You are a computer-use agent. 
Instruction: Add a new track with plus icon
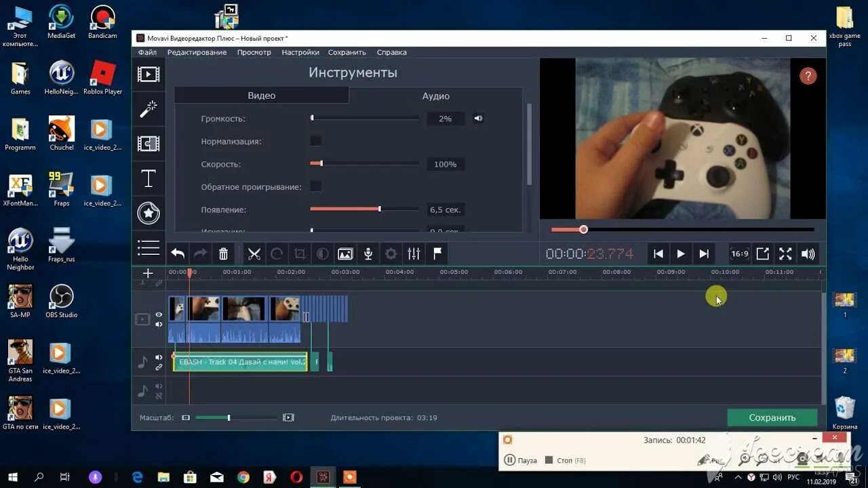(148, 273)
